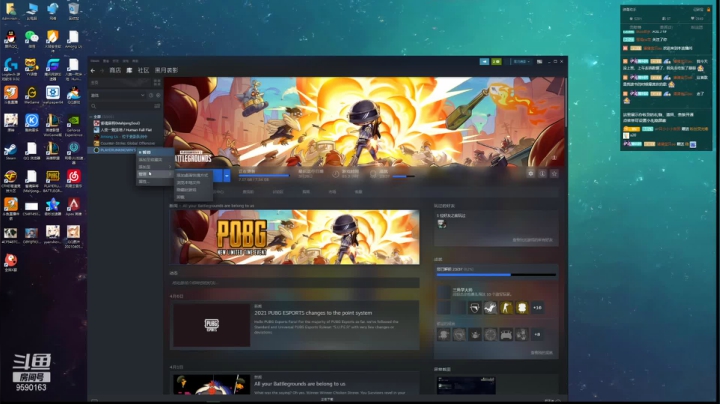Viewport: 720px width, 404px height.
Task: Click the library grid view icon
Action: pyautogui.click(x=157, y=83)
